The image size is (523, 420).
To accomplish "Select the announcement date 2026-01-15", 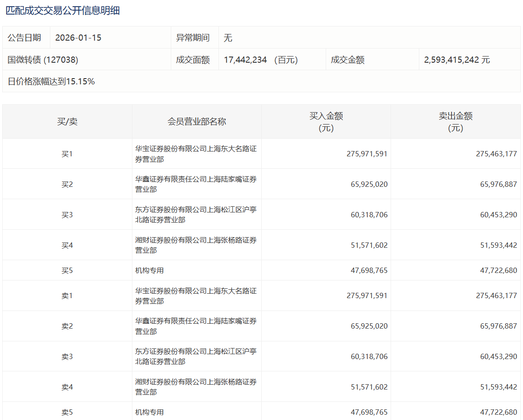I will click(78, 38).
